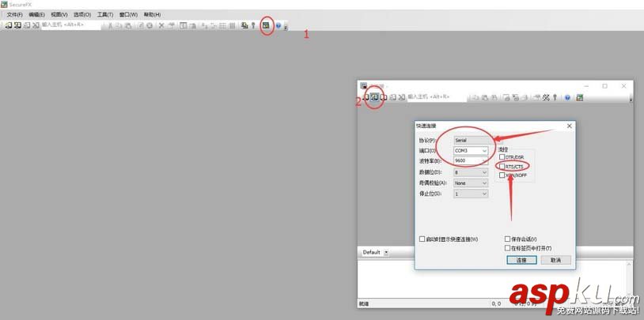Open the 窗口(W) menu
This screenshot has width=644, height=320.
coord(128,14)
